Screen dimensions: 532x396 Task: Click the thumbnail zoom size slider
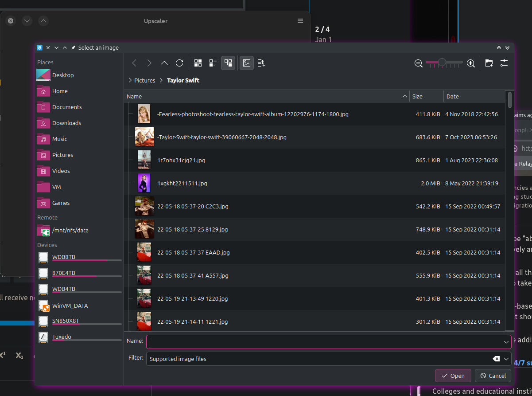pos(444,63)
